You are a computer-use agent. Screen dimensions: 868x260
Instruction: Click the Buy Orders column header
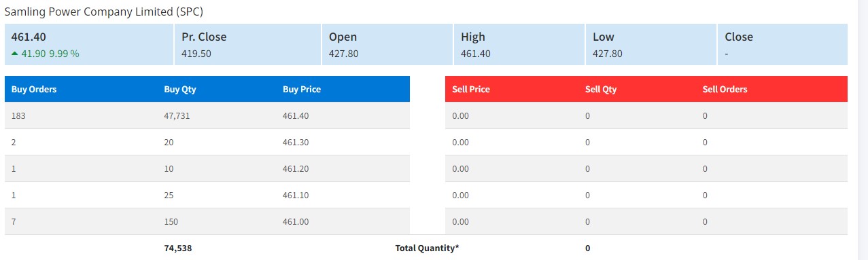click(34, 89)
